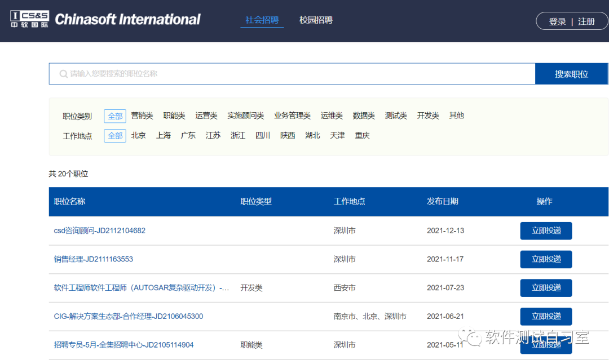
Task: Select the 开发类 job category filter
Action: click(x=427, y=116)
